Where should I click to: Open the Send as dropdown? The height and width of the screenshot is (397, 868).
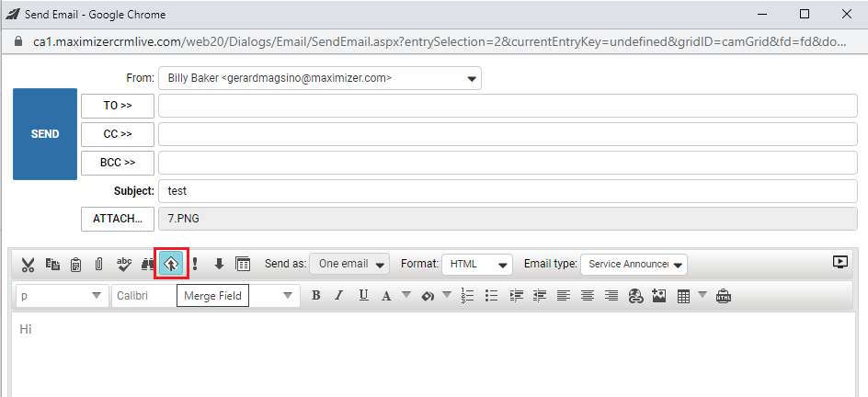tap(349, 264)
